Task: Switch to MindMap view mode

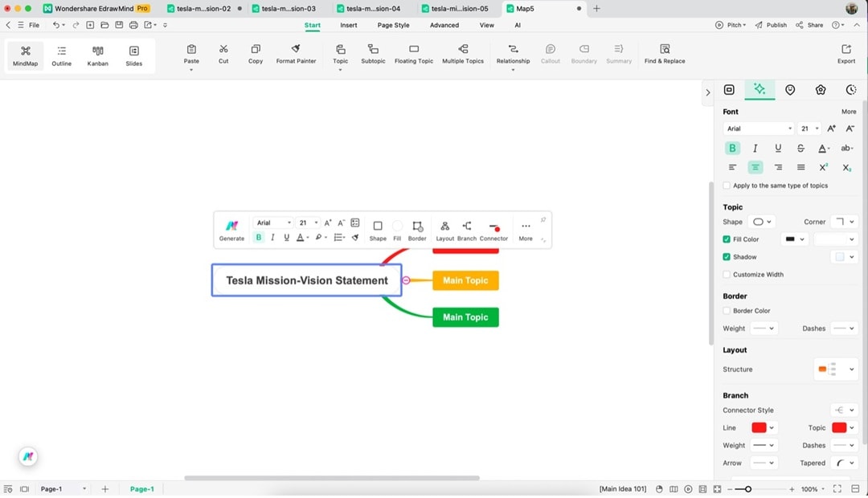Action: [x=26, y=56]
